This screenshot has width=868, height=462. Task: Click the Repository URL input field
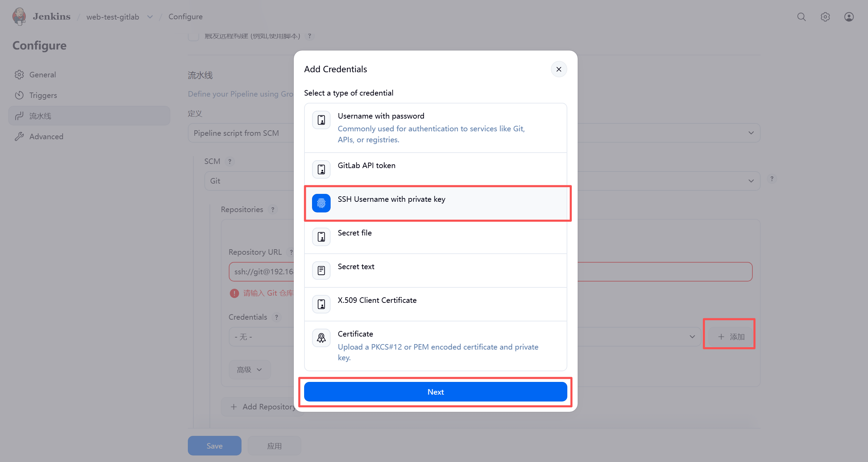click(x=490, y=272)
